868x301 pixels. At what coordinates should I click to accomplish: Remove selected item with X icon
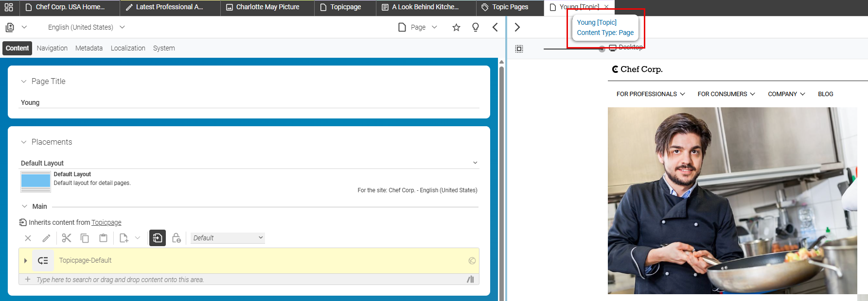[28, 238]
